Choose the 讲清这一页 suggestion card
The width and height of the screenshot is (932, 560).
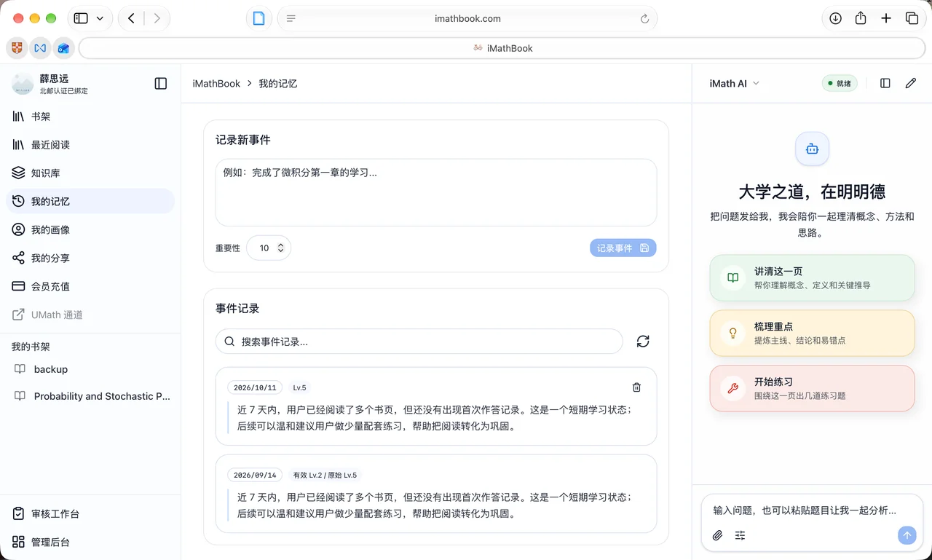(x=813, y=277)
